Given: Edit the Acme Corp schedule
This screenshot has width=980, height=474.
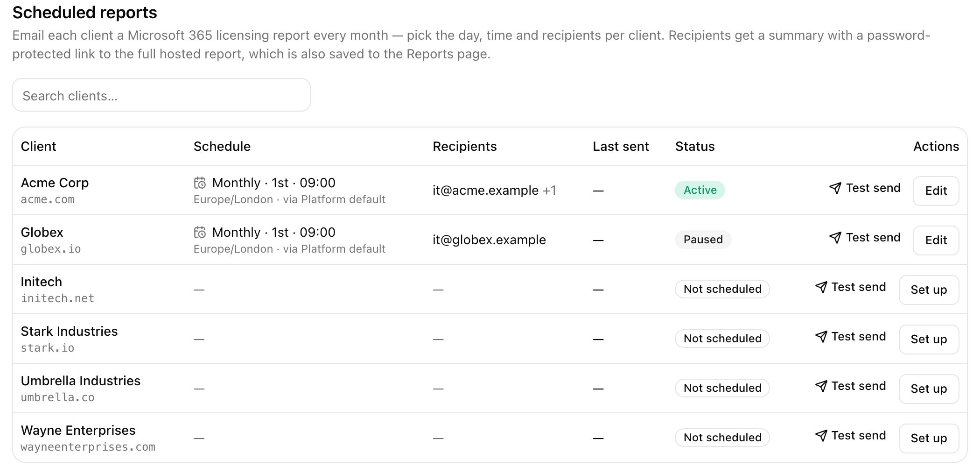Looking at the screenshot, I should click(936, 191).
